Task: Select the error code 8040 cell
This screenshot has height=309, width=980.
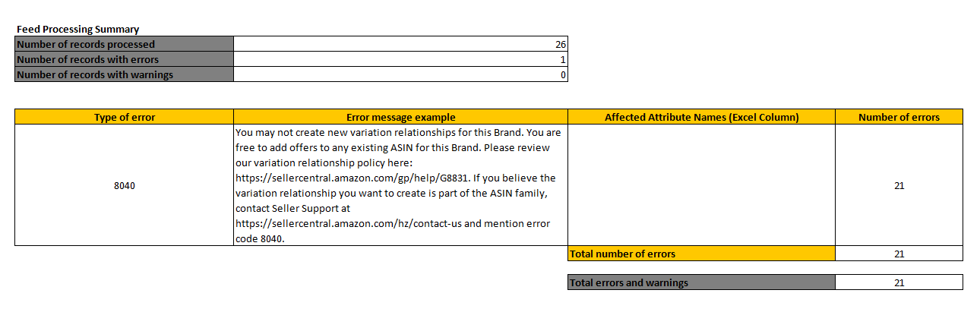Action: pos(125,185)
